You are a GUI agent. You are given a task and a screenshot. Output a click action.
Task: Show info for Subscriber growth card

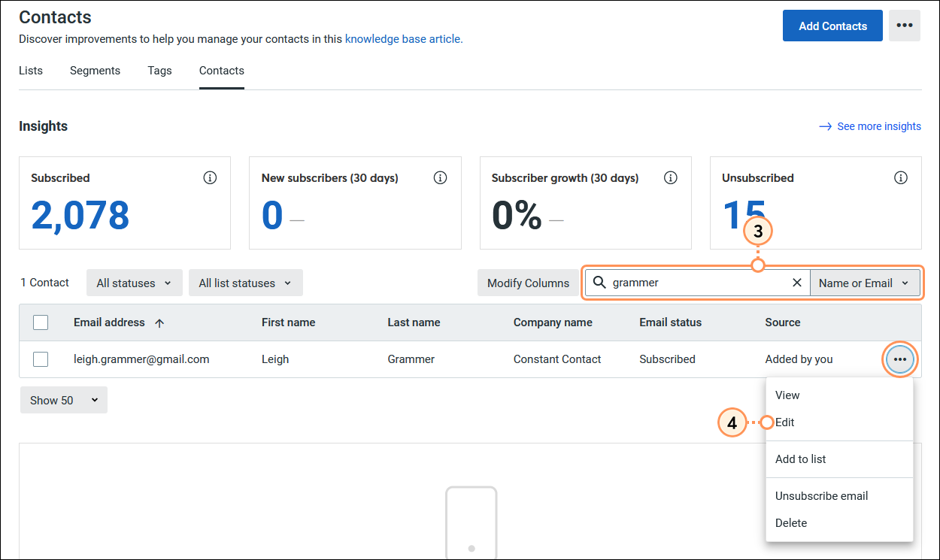click(671, 178)
